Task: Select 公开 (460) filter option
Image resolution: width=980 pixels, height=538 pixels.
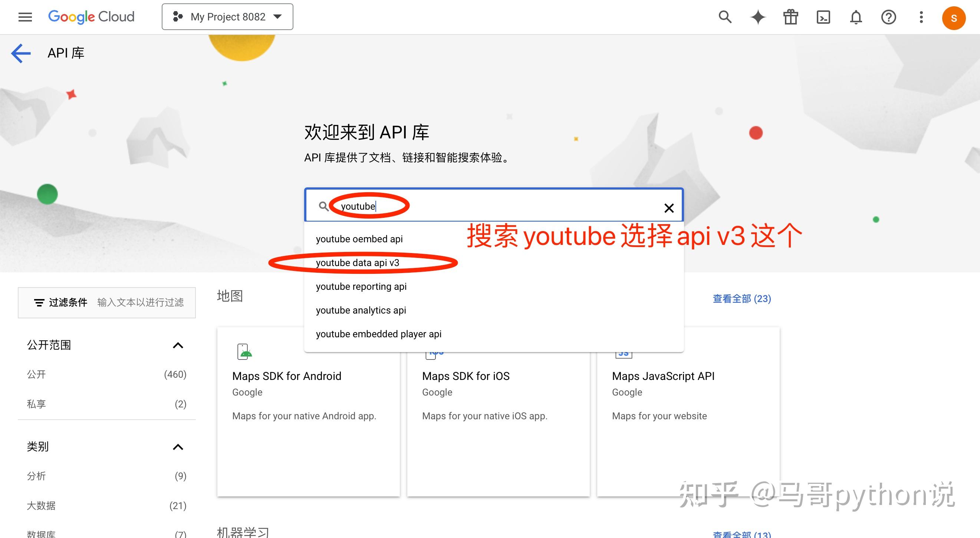Action: pos(36,374)
